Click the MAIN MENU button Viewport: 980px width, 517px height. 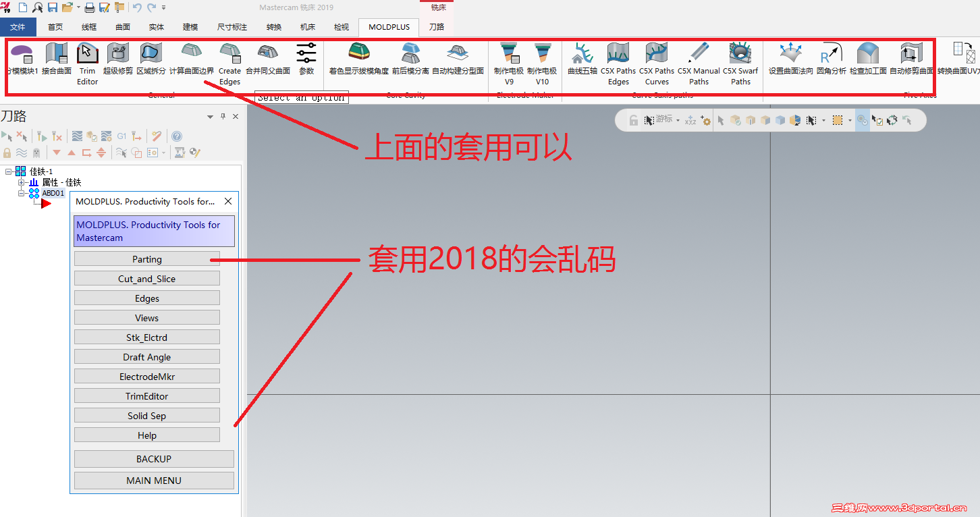[x=154, y=481]
